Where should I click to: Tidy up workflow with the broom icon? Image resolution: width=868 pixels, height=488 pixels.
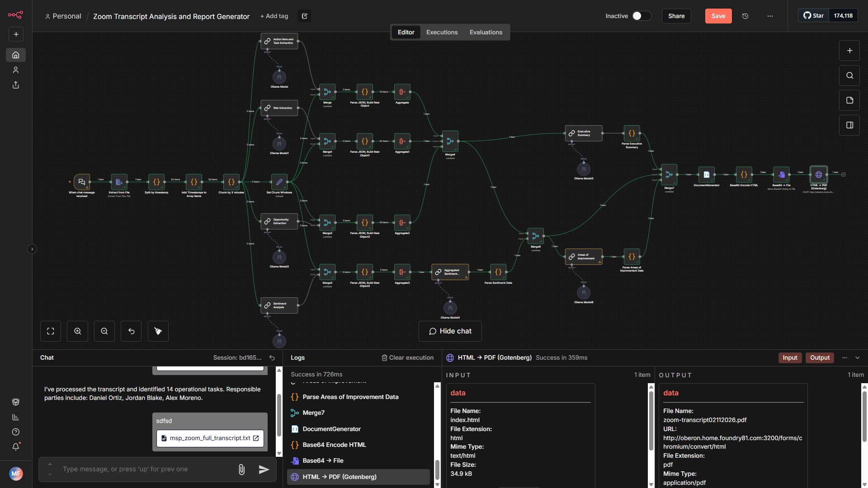pos(158,331)
